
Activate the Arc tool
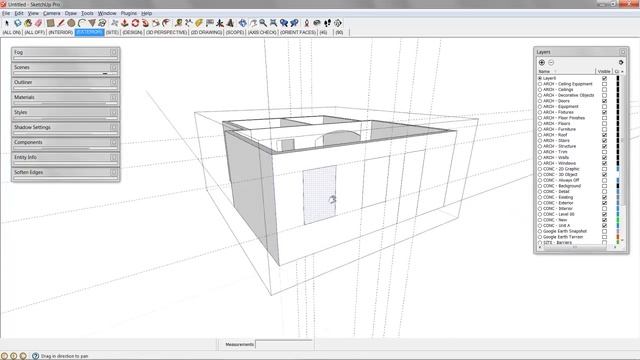(82, 23)
